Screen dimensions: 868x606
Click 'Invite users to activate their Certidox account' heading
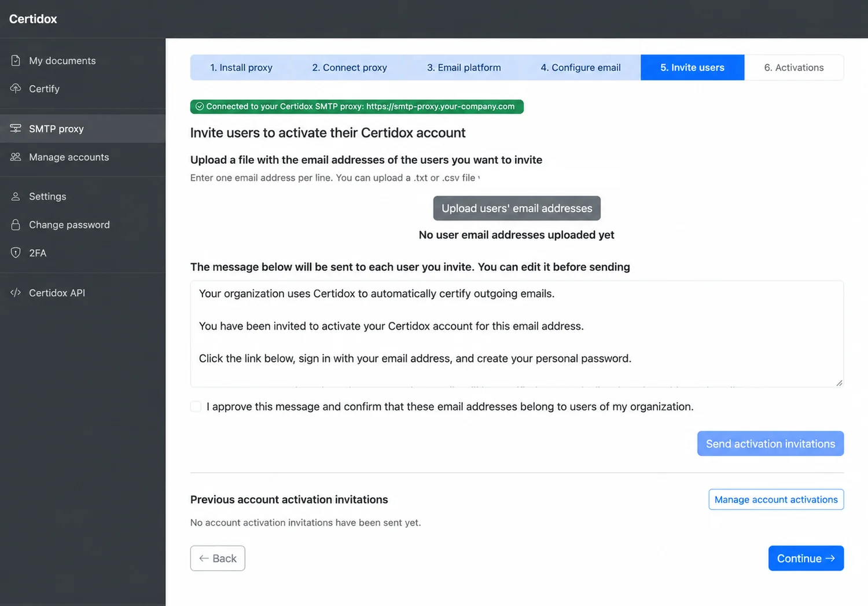point(328,133)
